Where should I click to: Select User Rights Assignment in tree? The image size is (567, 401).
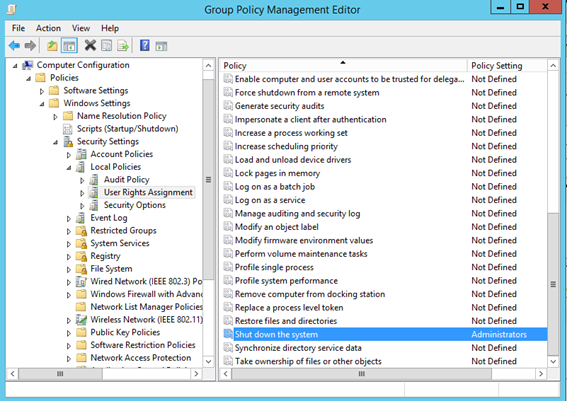coord(148,192)
